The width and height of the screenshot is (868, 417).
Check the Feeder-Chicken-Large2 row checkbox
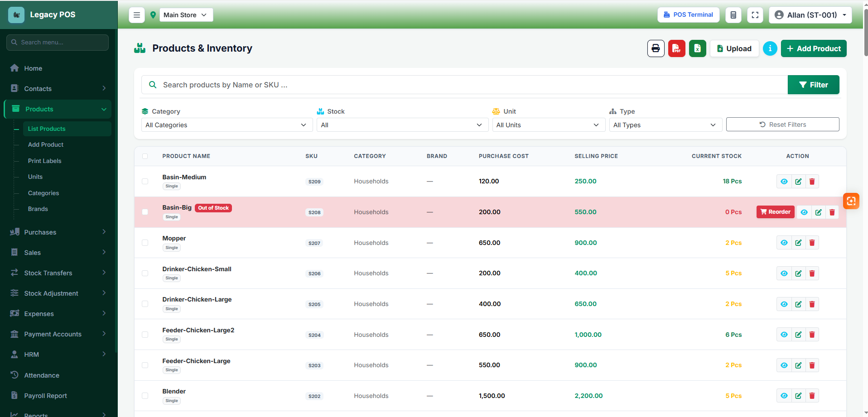click(145, 335)
